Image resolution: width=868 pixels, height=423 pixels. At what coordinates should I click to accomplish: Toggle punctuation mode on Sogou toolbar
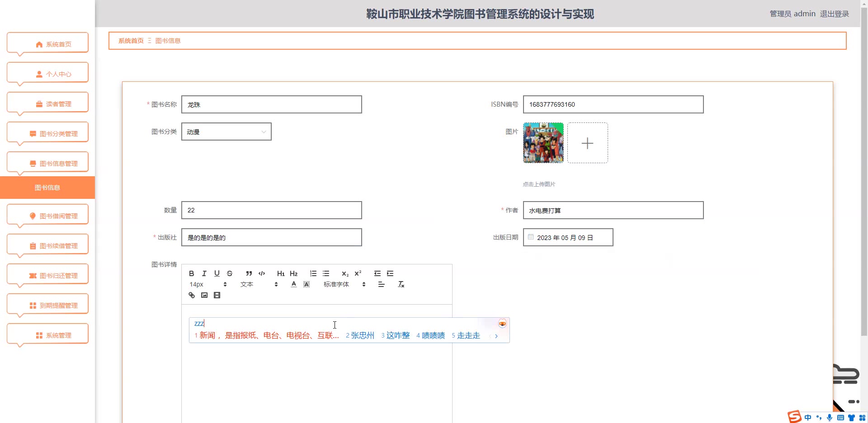(x=819, y=418)
